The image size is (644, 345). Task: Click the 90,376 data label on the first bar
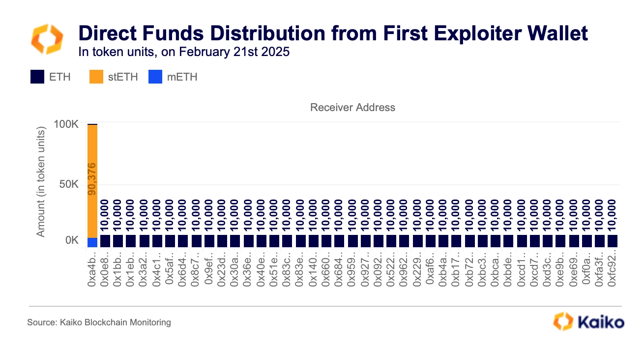click(x=92, y=179)
